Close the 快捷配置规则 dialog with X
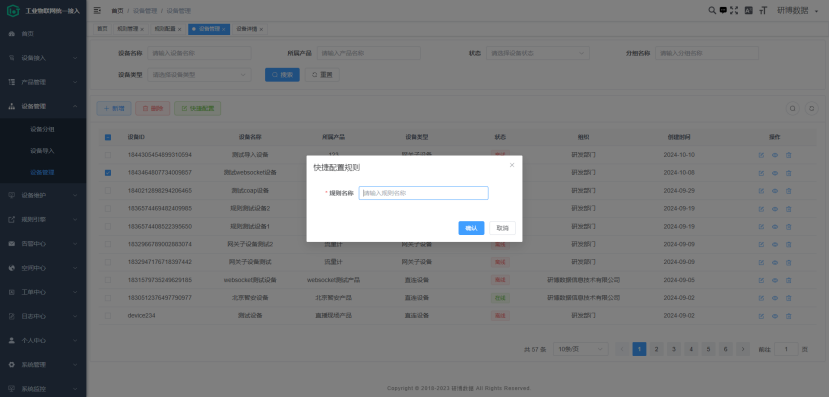This screenshot has height=397, width=830. (x=511, y=165)
